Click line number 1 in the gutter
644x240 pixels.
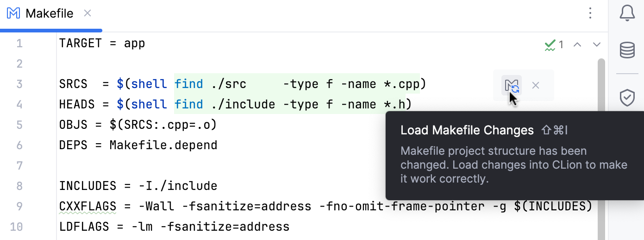pyautogui.click(x=19, y=44)
